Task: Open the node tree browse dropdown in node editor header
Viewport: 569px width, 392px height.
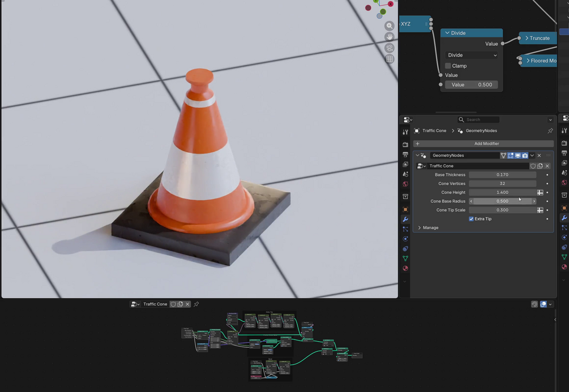Action: click(135, 304)
